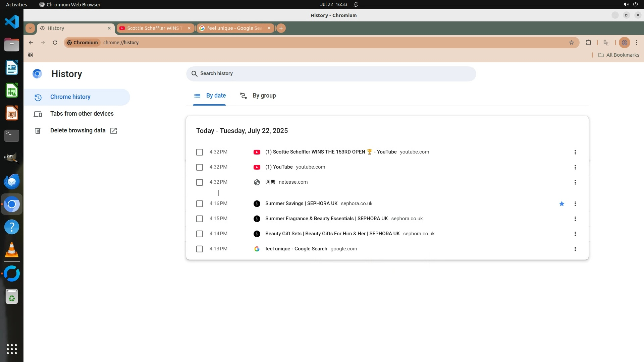Select checkbox for netease.com entry

point(200,182)
